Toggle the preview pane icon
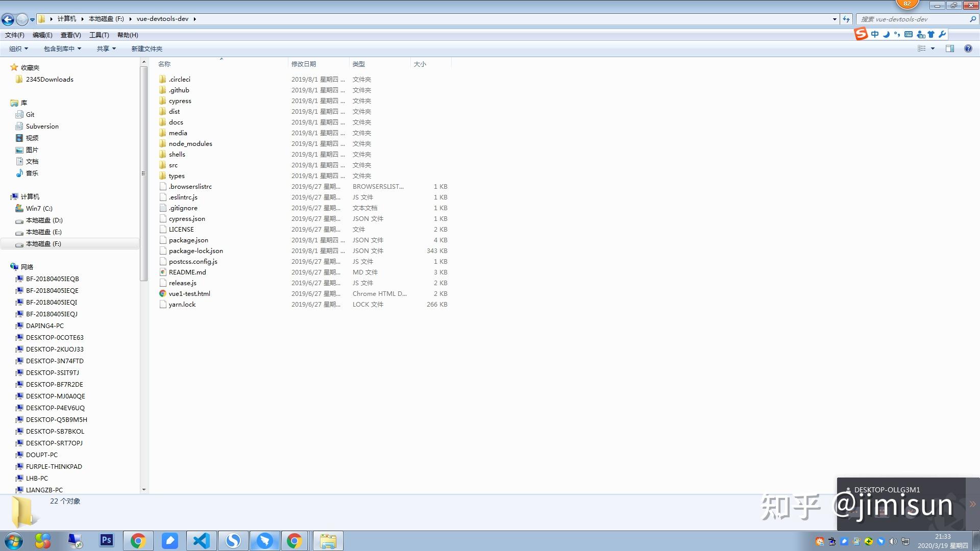The width and height of the screenshot is (980, 551). [949, 48]
